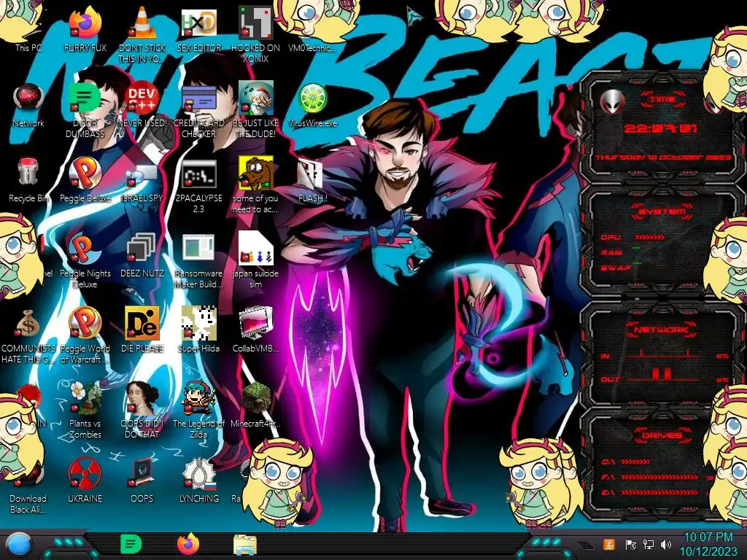Image resolution: width=747 pixels, height=560 pixels.
Task: Open the De DIE PLEASE icon
Action: pyautogui.click(x=142, y=324)
